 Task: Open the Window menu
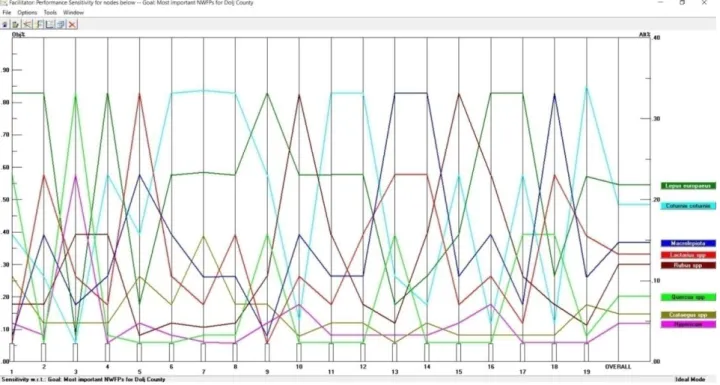pos(73,12)
